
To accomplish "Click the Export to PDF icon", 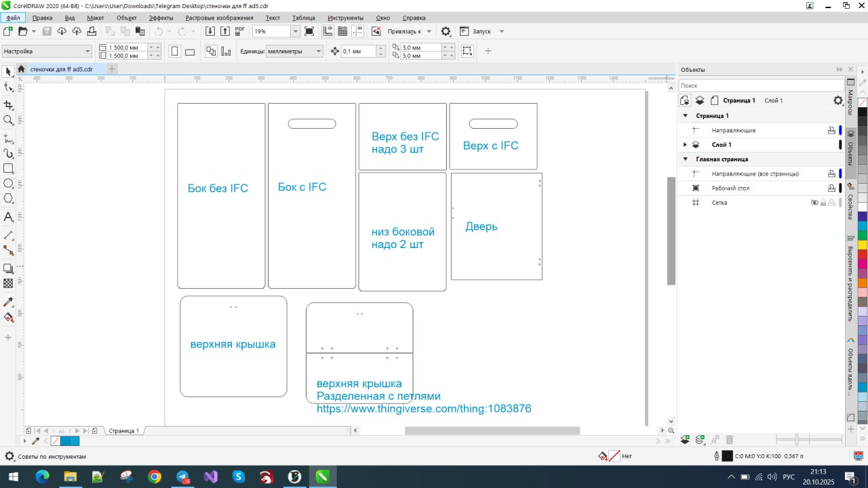I will coord(240,31).
